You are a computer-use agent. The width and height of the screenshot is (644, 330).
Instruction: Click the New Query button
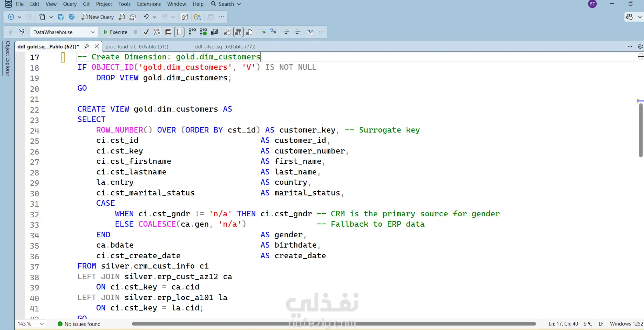click(98, 17)
